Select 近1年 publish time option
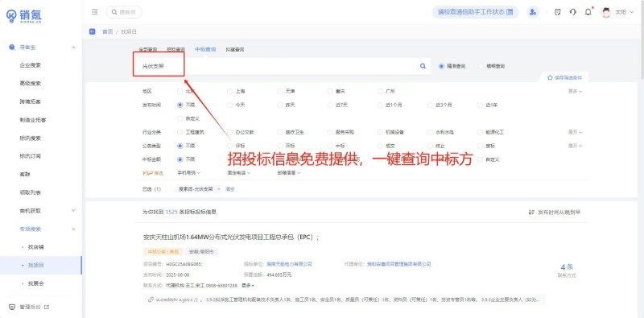The height and width of the screenshot is (318, 644). pos(481,105)
